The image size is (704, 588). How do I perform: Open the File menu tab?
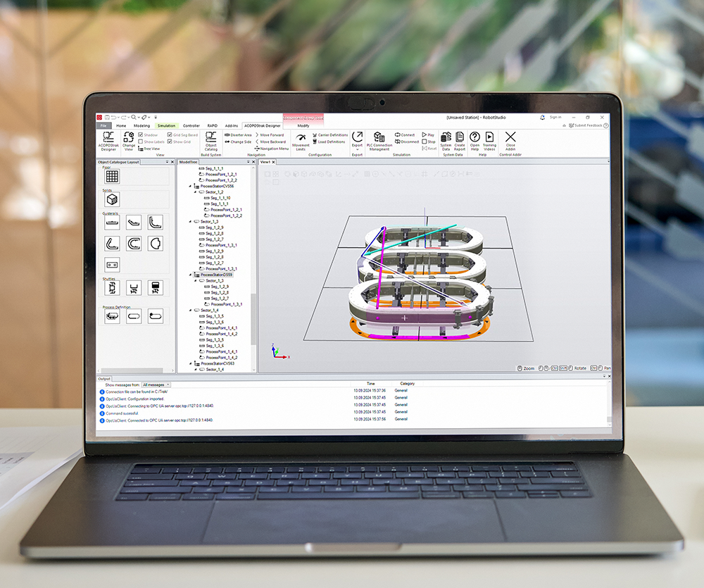click(103, 125)
